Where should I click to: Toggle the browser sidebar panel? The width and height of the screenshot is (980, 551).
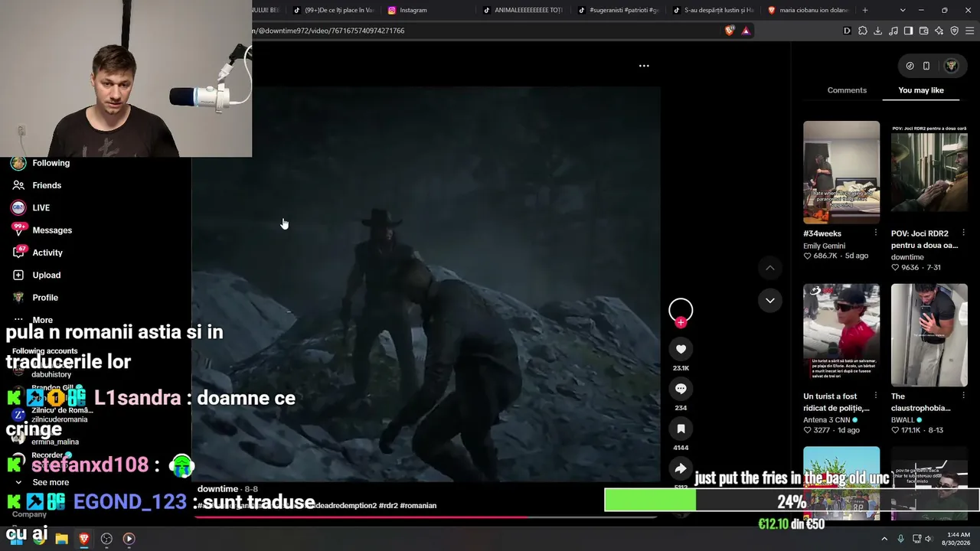(908, 31)
